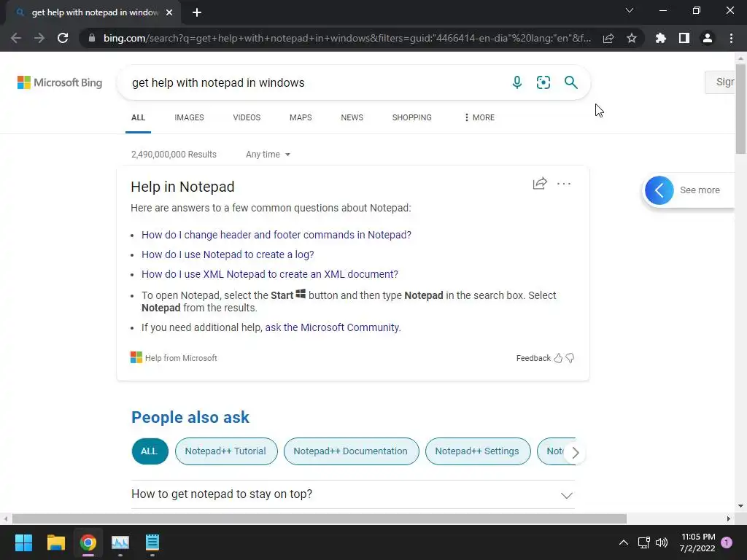Select Notepad++ Documentation chip
This screenshot has height=560, width=747.
(x=351, y=451)
